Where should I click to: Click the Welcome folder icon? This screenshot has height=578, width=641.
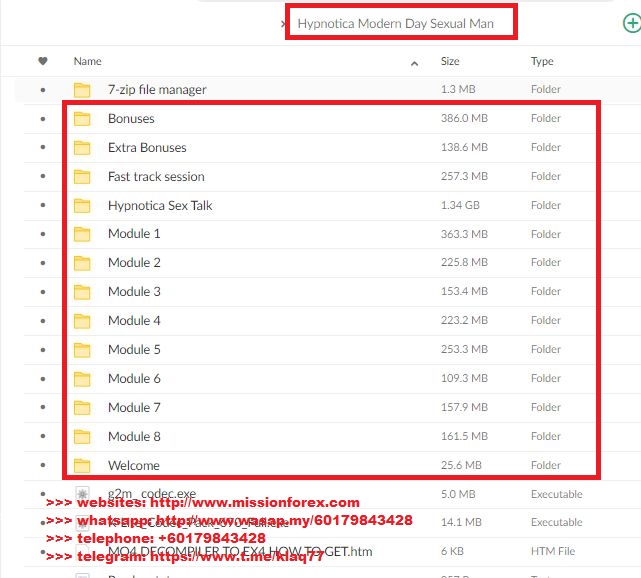(x=82, y=466)
